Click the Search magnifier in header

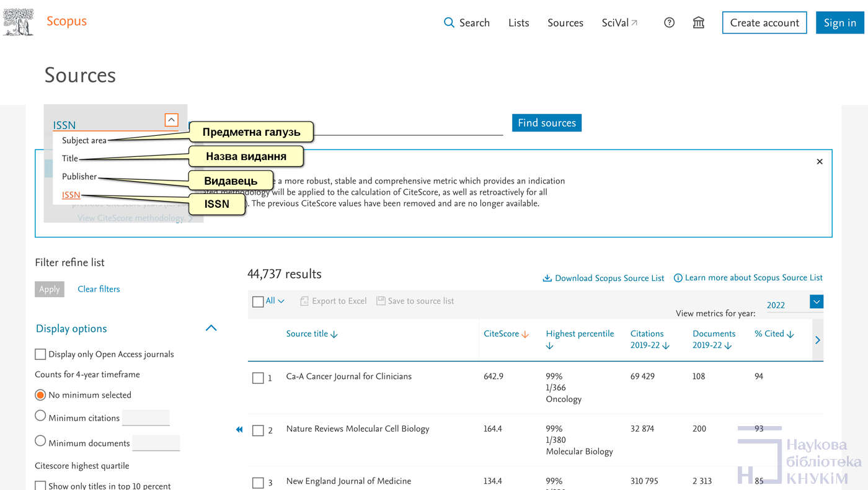tap(449, 23)
